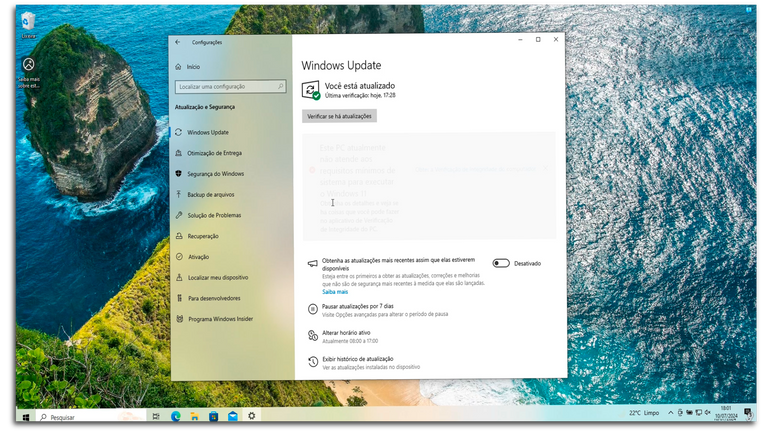Toggle the latest updates switch Desativado
Viewport: 768px width, 432px height.
click(501, 263)
